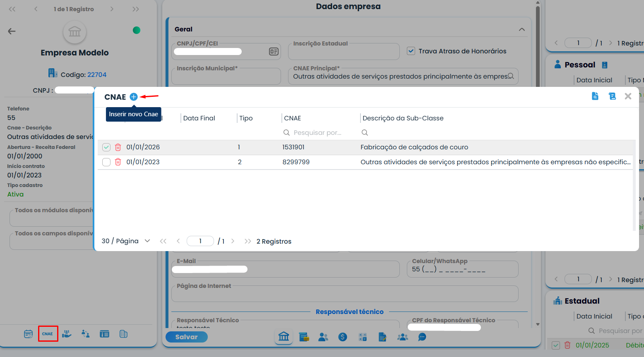644x357 pixels.
Task: Click the bank building icon in bottom toolbar
Action: (284, 337)
